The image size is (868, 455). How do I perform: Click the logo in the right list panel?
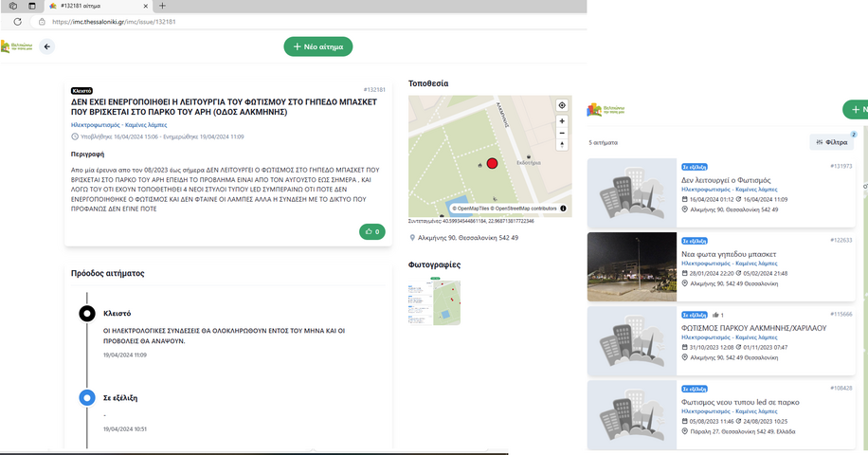606,110
